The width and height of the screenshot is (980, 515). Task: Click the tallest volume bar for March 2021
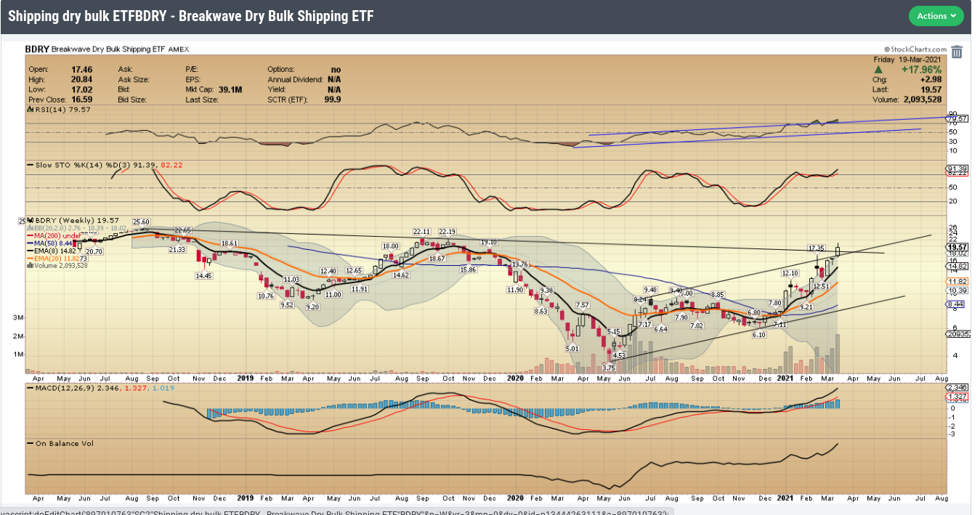838,354
